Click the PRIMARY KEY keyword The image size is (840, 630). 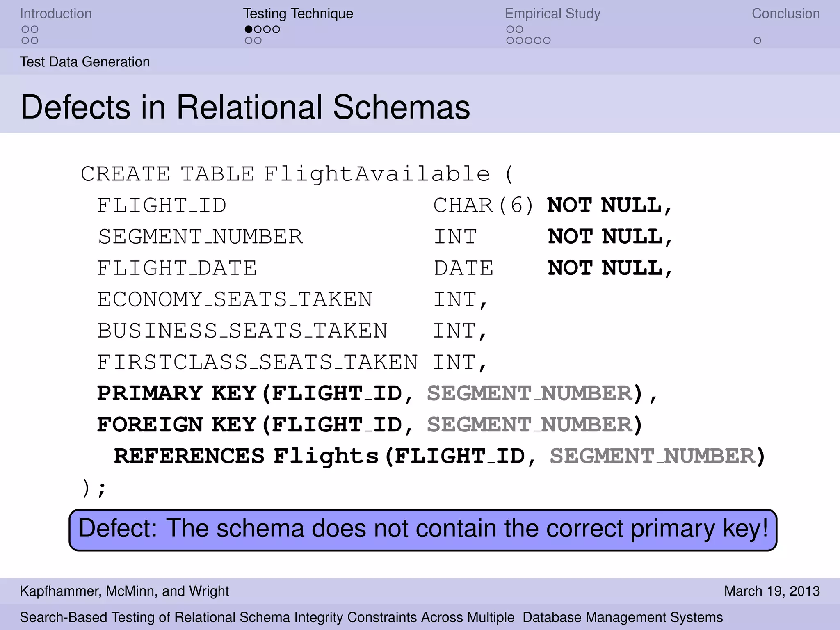177,393
